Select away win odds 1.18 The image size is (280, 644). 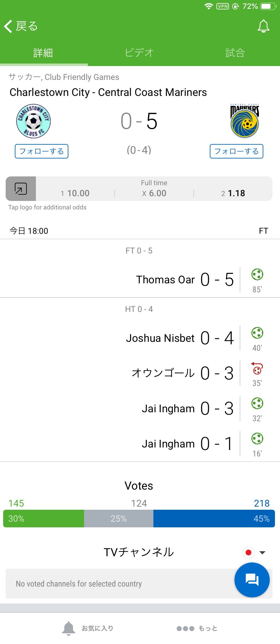tap(233, 193)
